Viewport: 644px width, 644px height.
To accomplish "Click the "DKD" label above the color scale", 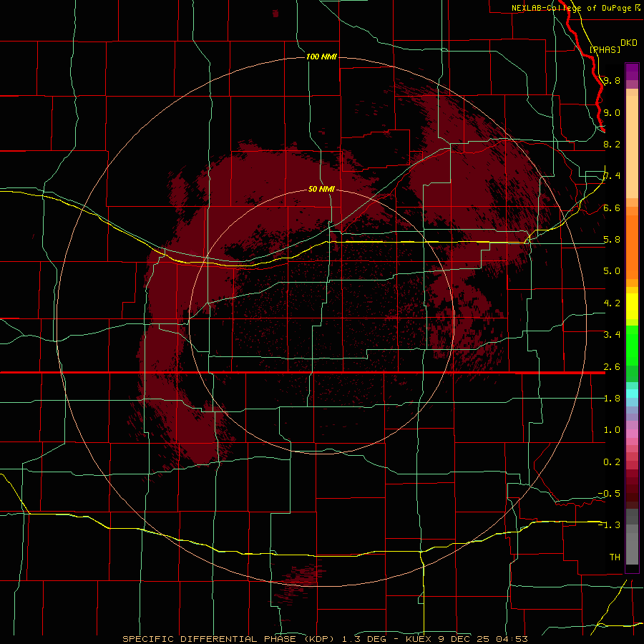I will [629, 43].
